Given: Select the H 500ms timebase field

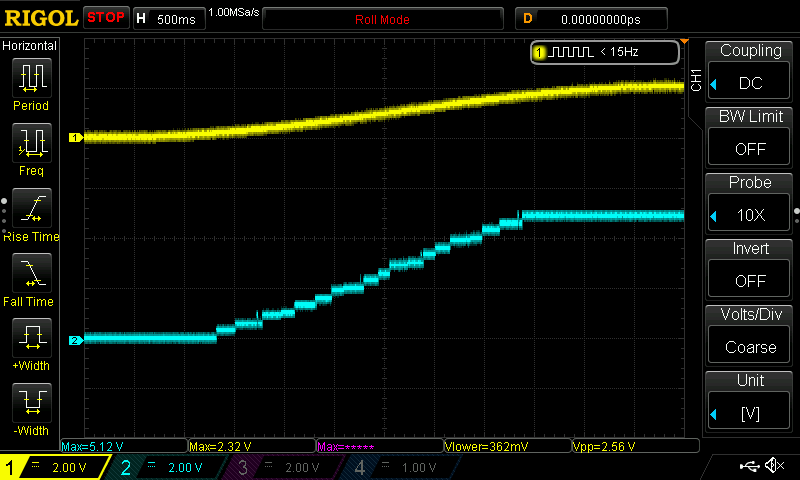Looking at the screenshot, I should (x=169, y=19).
